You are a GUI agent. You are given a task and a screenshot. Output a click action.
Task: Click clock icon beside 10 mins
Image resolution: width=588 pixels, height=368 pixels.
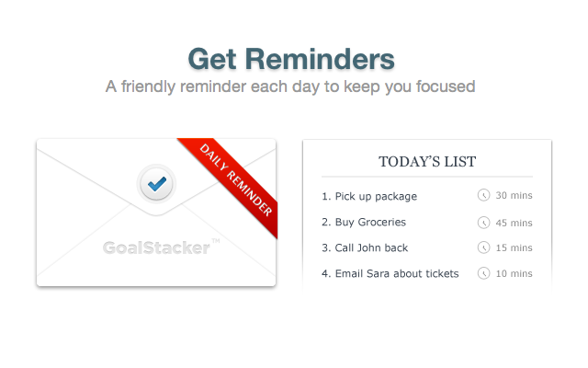(483, 274)
